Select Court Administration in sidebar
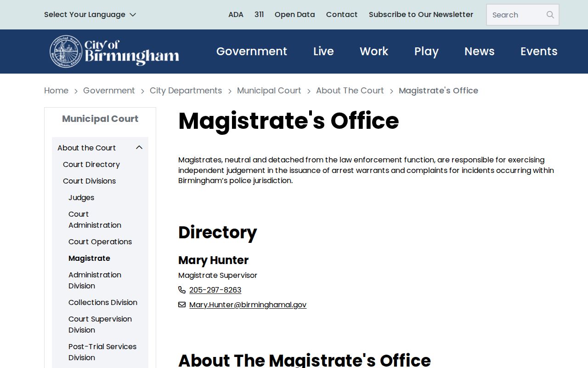 95,219
